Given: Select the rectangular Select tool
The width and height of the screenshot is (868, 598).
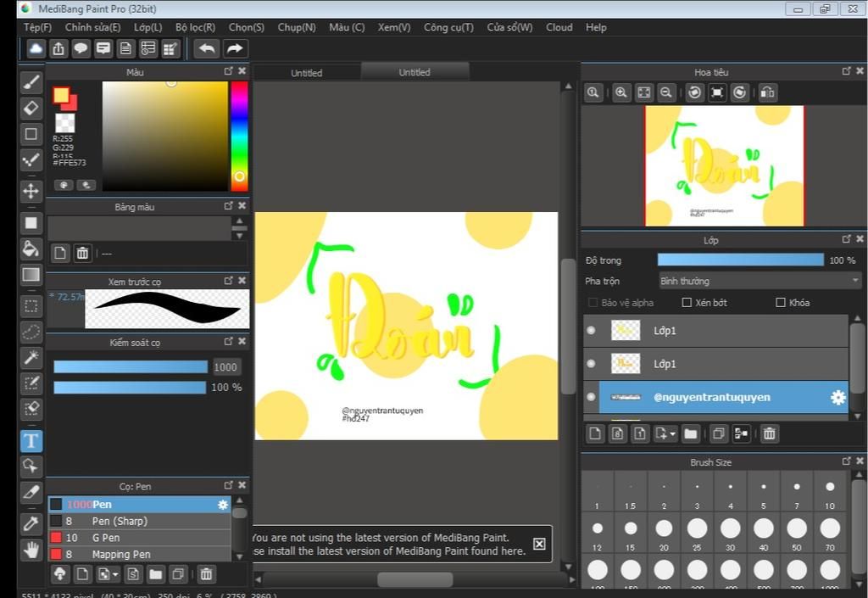Looking at the screenshot, I should [x=31, y=305].
